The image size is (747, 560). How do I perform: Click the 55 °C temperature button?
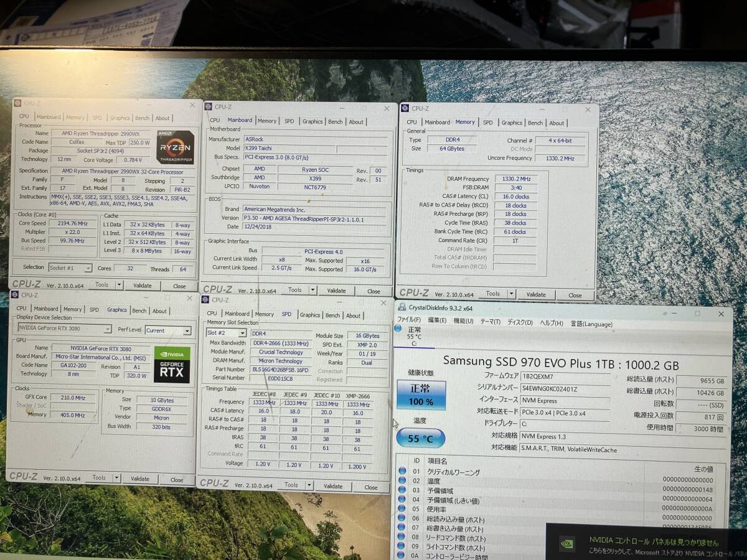pos(420,438)
